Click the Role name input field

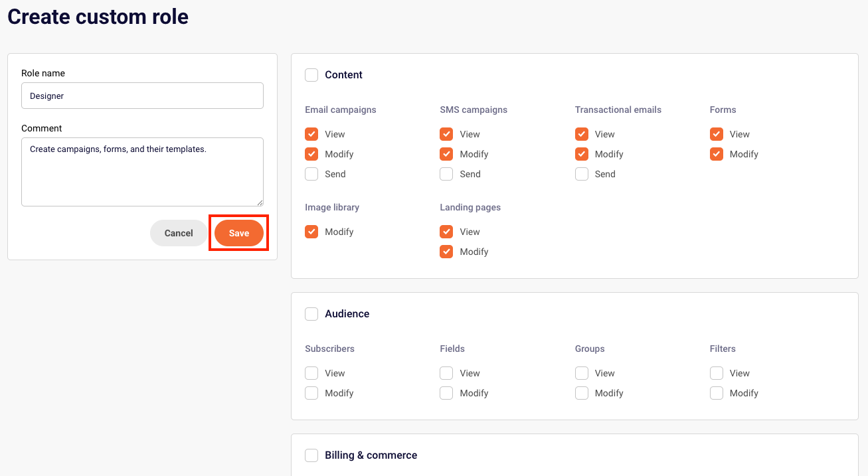(142, 96)
